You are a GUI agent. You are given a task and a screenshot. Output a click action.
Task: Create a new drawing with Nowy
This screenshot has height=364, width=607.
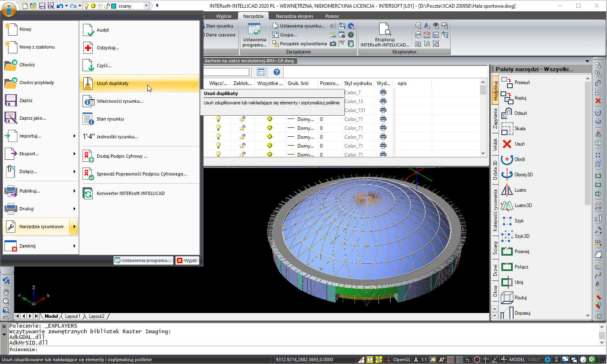coord(40,29)
